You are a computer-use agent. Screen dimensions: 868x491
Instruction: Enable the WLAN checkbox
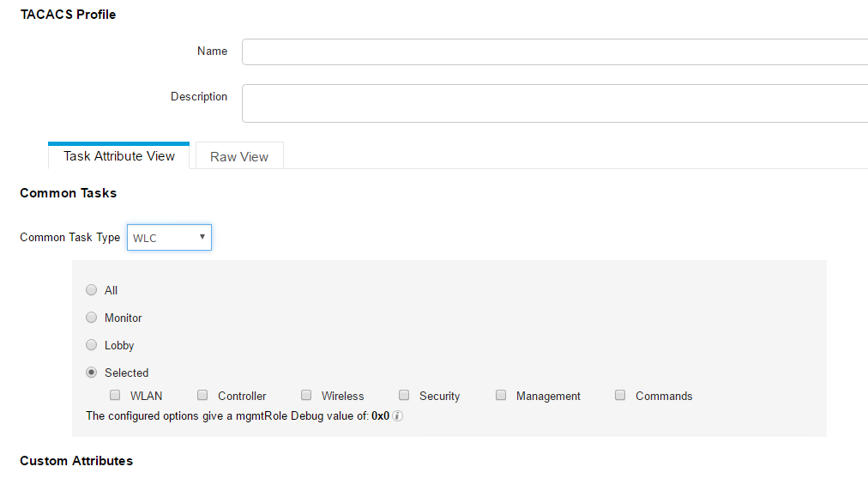(115, 395)
